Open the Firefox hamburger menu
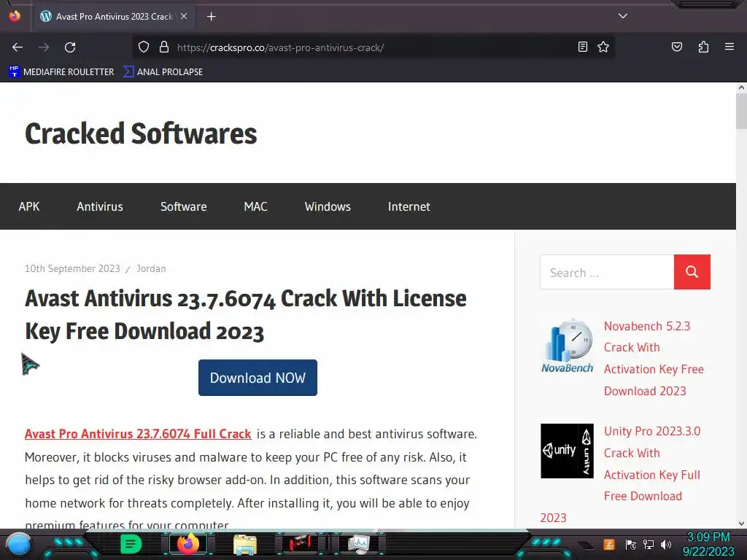 point(729,47)
